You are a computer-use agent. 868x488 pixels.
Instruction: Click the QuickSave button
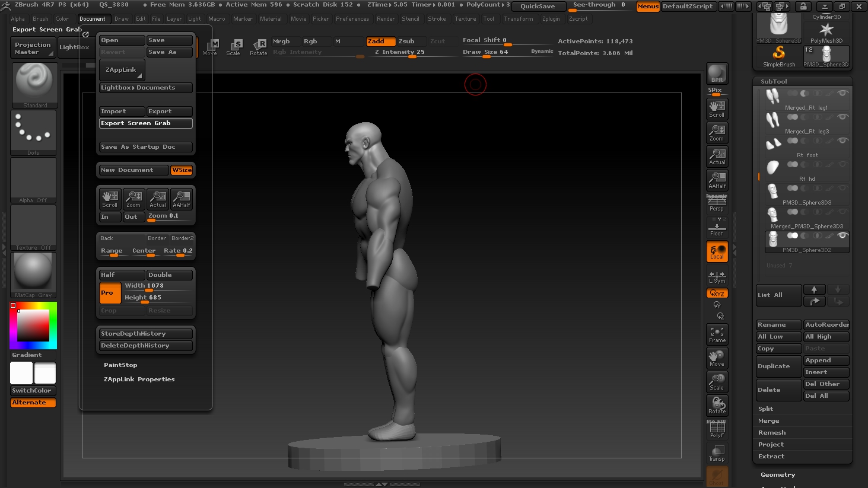[538, 6]
